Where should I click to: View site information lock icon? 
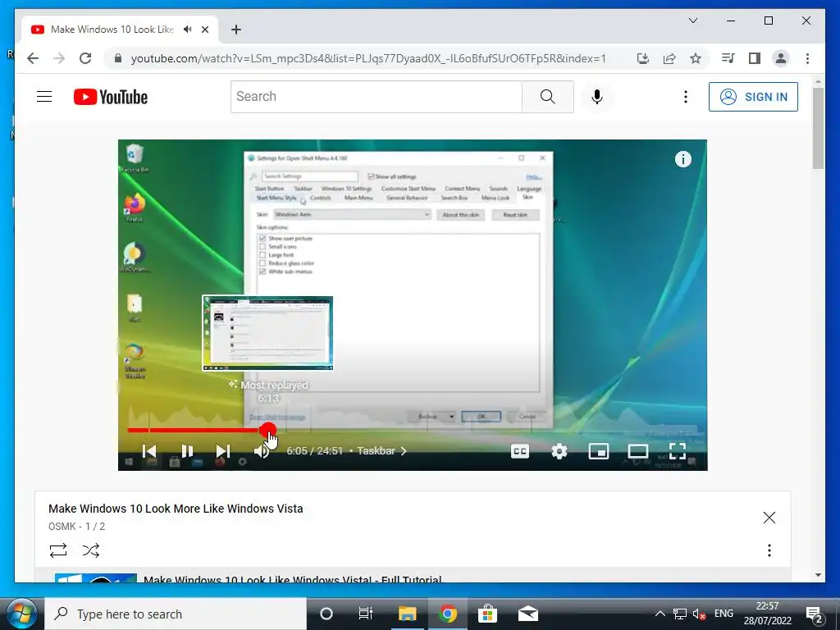tap(118, 58)
